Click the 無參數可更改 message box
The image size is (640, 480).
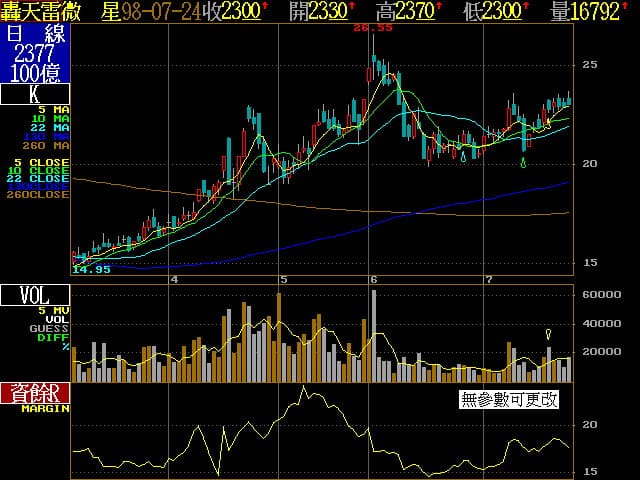point(508,400)
